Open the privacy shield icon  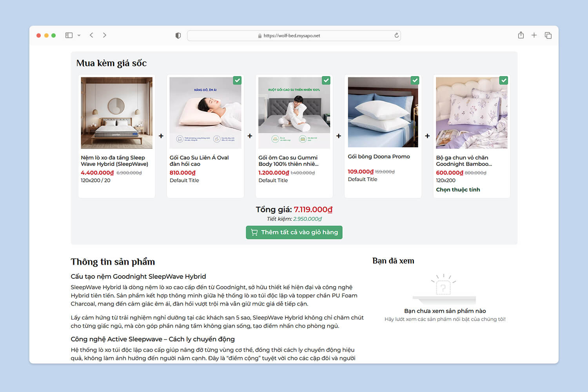pos(178,36)
